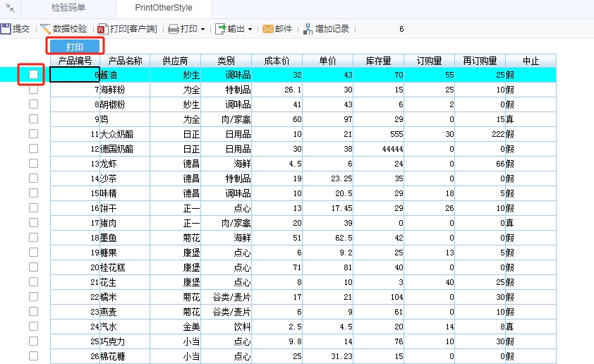Click the blue 打印 button
Viewport: 594px width, 364px height.
(x=75, y=47)
